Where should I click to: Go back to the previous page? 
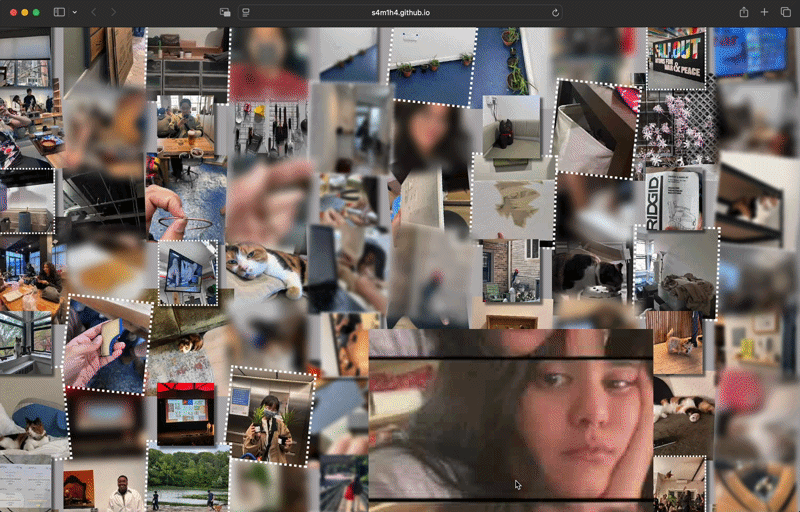[x=93, y=12]
